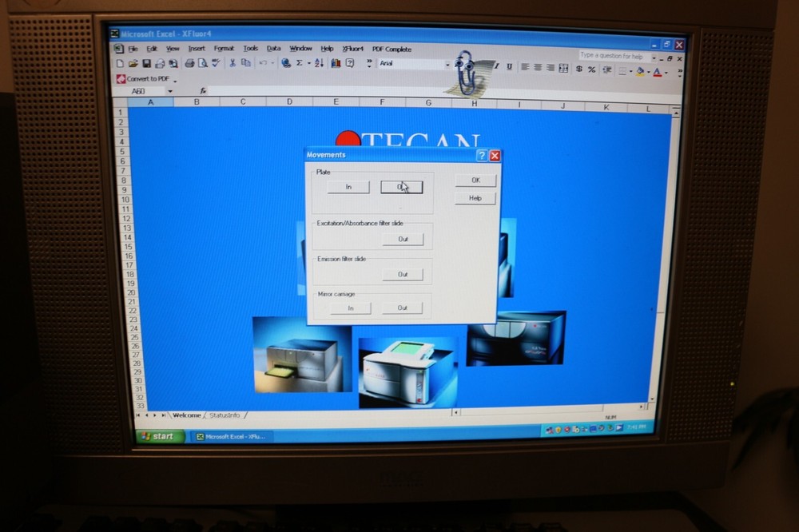Toggle italic formatting
Image resolution: width=799 pixels, height=532 pixels.
point(497,66)
